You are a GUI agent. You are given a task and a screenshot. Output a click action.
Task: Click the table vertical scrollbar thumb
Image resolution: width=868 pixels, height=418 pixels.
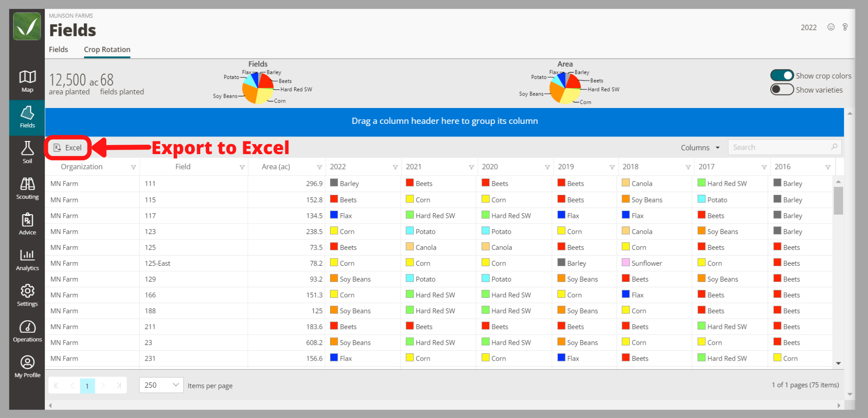coord(838,201)
